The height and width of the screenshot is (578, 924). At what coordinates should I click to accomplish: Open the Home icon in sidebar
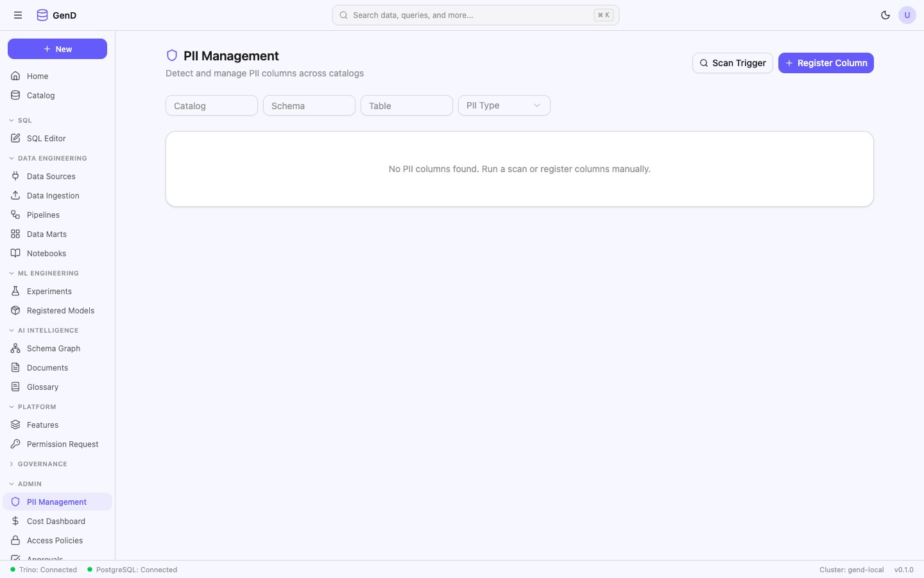[15, 76]
